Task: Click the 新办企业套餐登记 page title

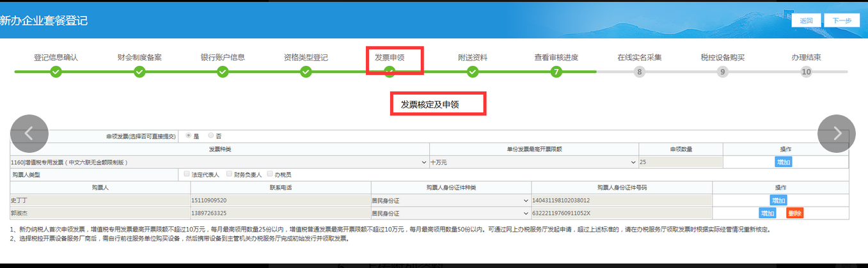Action: point(43,20)
